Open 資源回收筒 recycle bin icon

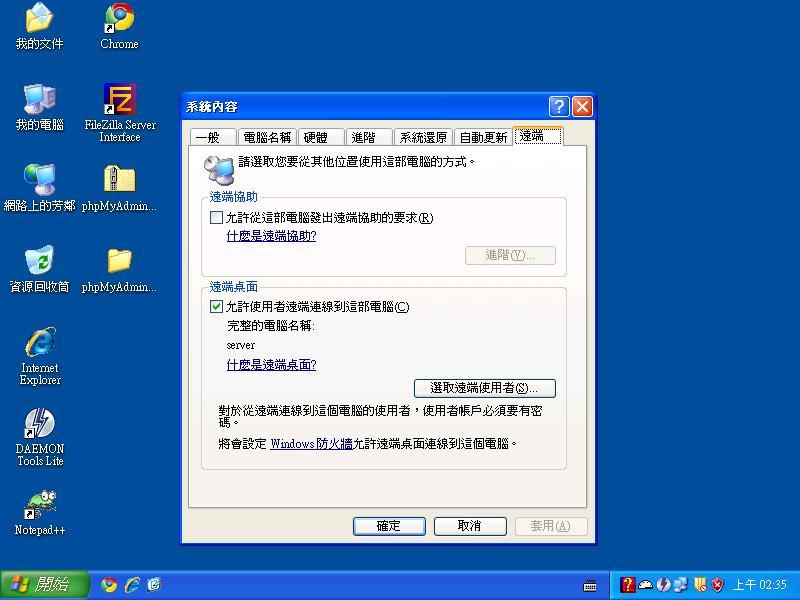pos(40,263)
